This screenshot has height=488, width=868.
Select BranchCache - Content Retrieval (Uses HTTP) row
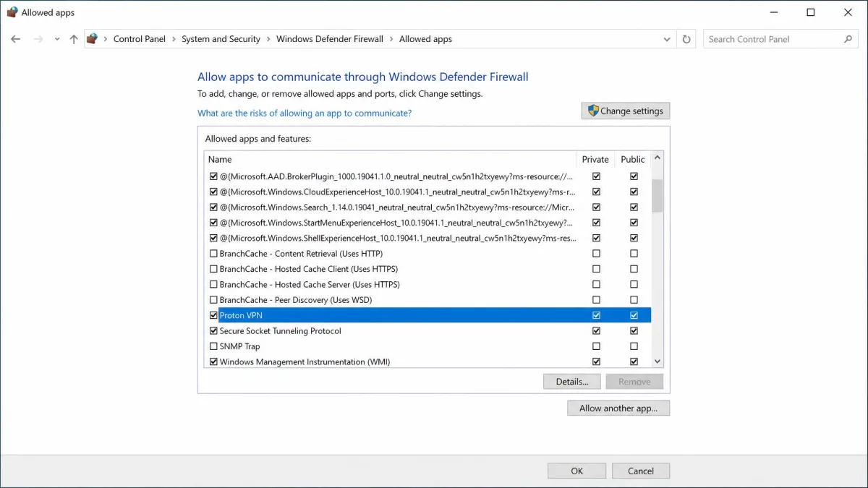(x=428, y=254)
